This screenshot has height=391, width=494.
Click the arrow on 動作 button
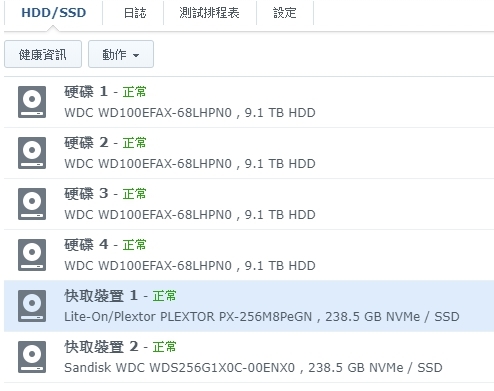(x=136, y=55)
